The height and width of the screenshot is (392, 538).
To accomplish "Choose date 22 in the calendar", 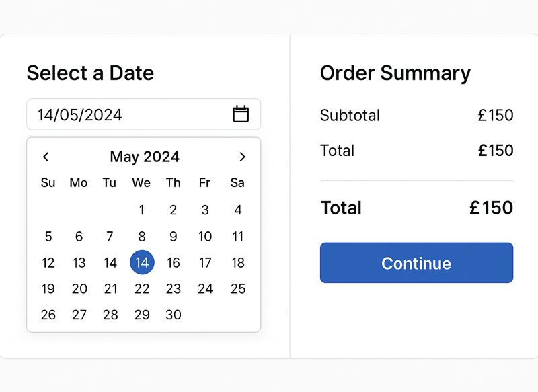I will [x=142, y=288].
